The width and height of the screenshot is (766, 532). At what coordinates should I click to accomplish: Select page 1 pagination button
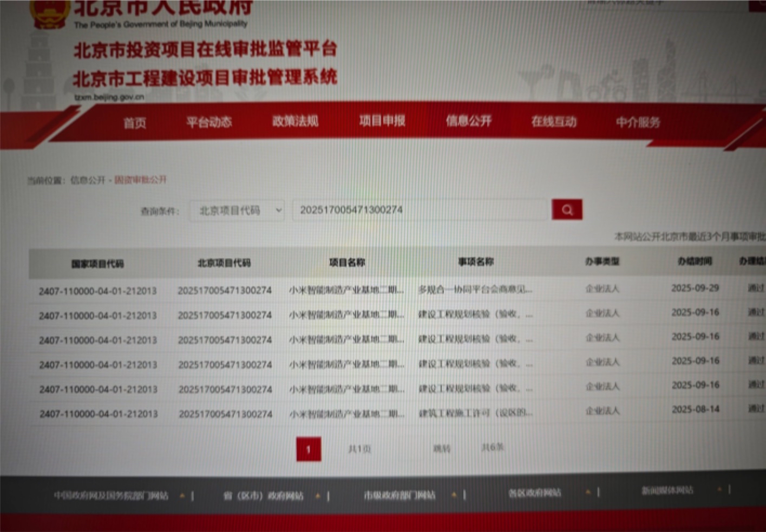[x=309, y=449]
